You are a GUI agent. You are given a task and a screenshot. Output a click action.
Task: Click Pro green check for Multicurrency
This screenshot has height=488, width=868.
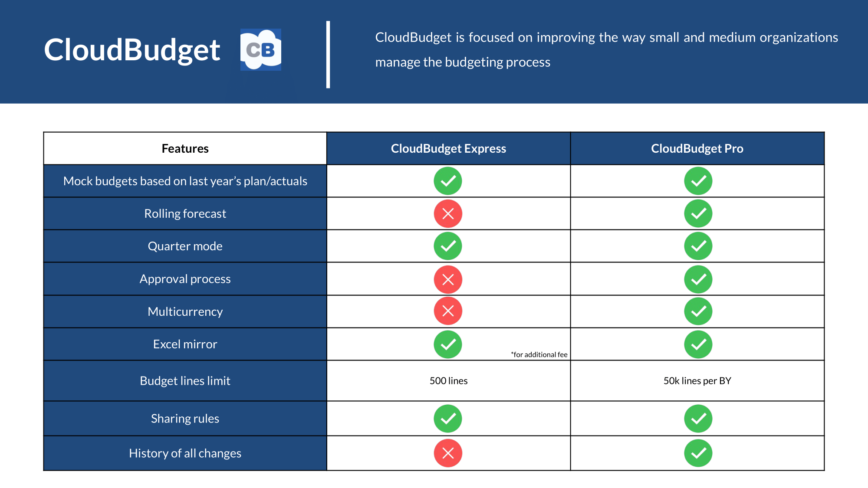click(698, 311)
